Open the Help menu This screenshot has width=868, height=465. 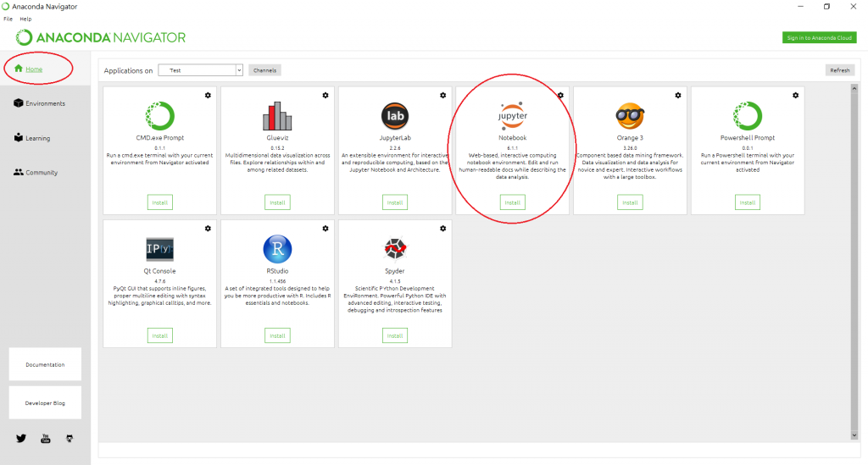(x=25, y=19)
